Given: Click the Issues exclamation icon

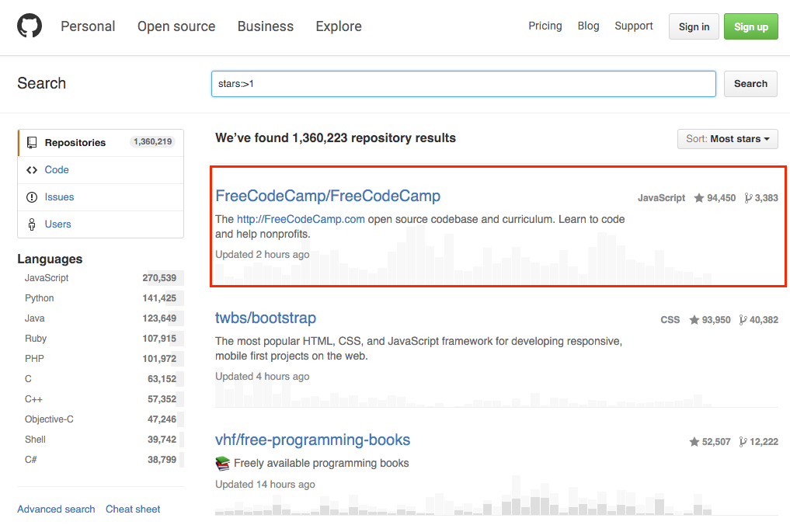Looking at the screenshot, I should pyautogui.click(x=31, y=196).
